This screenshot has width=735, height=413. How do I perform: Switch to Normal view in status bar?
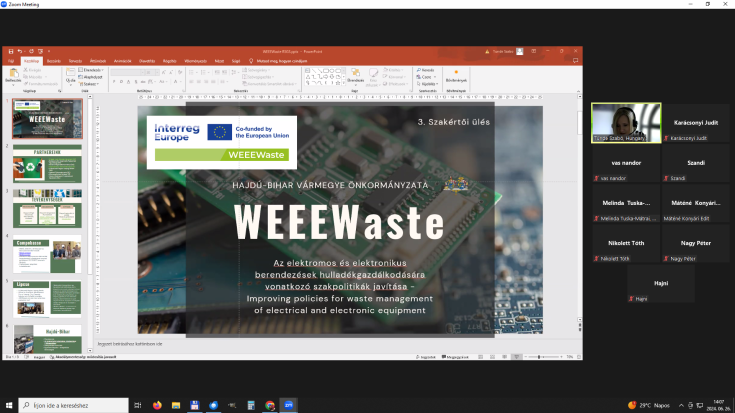point(480,357)
